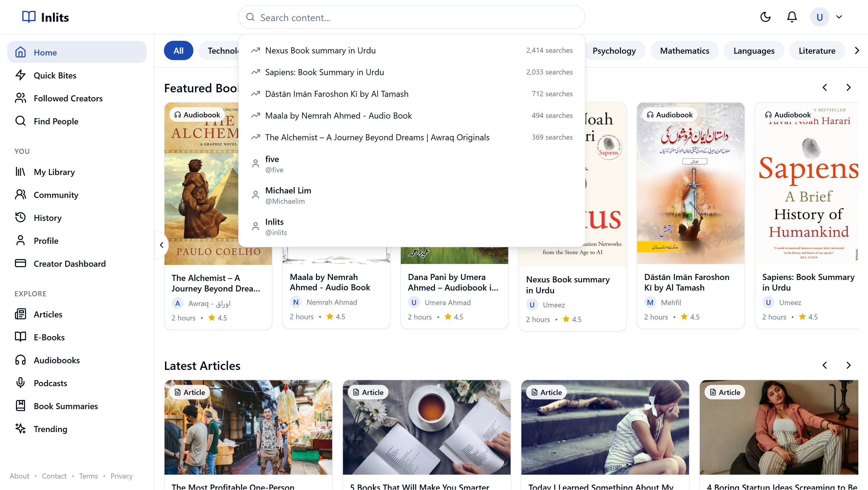868x490 pixels.
Task: Select the All category filter
Action: tap(178, 51)
